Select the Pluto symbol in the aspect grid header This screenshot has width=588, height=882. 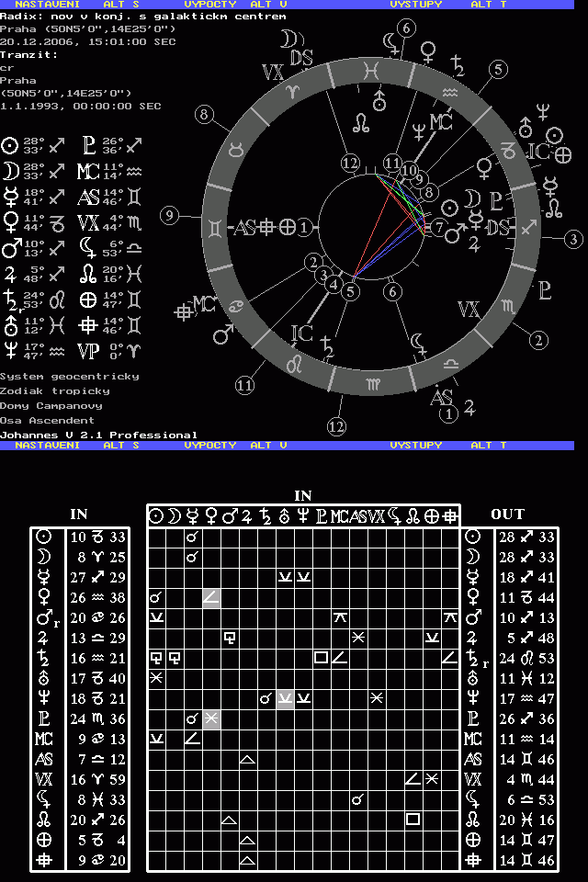(322, 516)
